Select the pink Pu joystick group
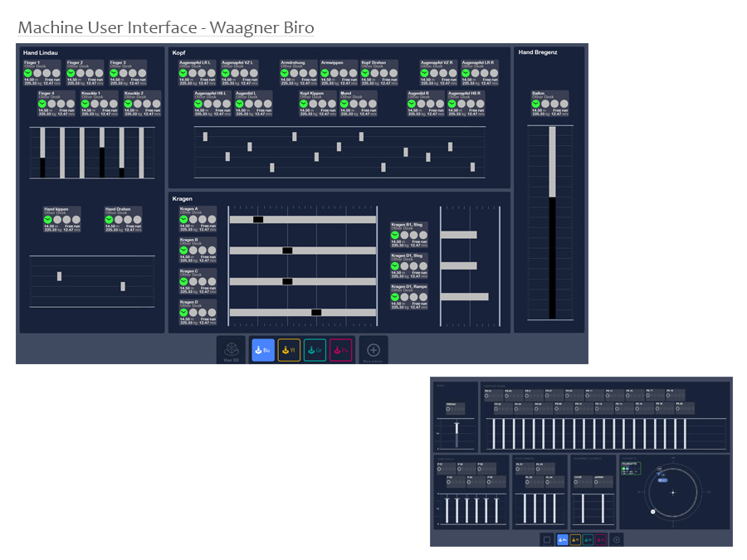This screenshot has width=747, height=560. click(x=341, y=350)
